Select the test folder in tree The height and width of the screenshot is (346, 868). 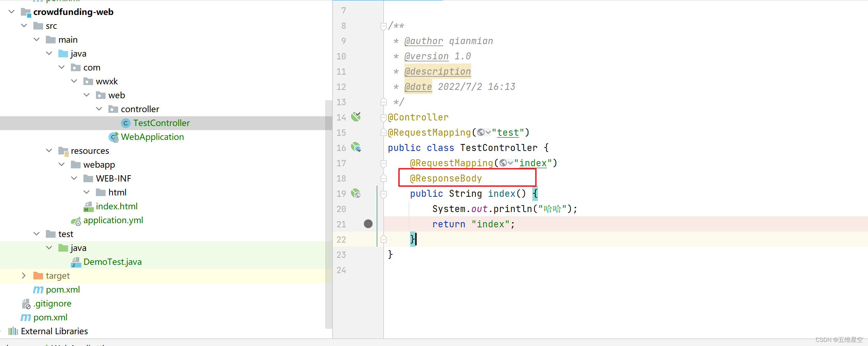coord(66,234)
